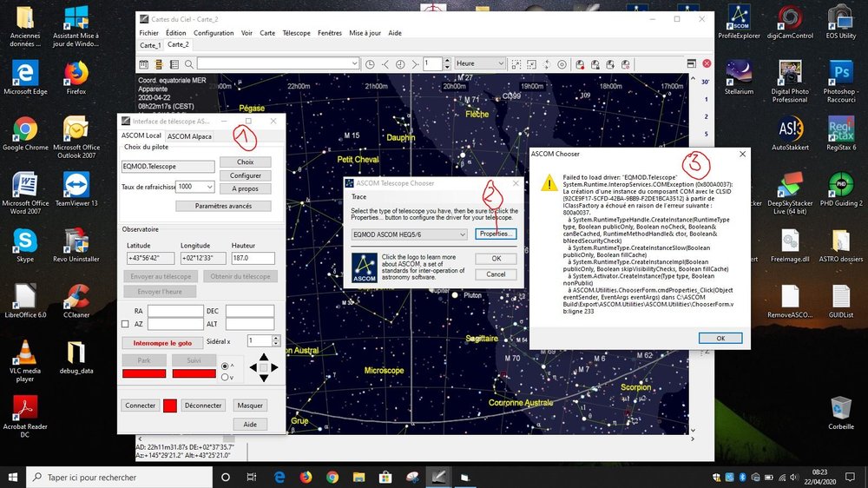
Task: Click the Properties button in Telescope Chooser
Action: click(x=496, y=234)
